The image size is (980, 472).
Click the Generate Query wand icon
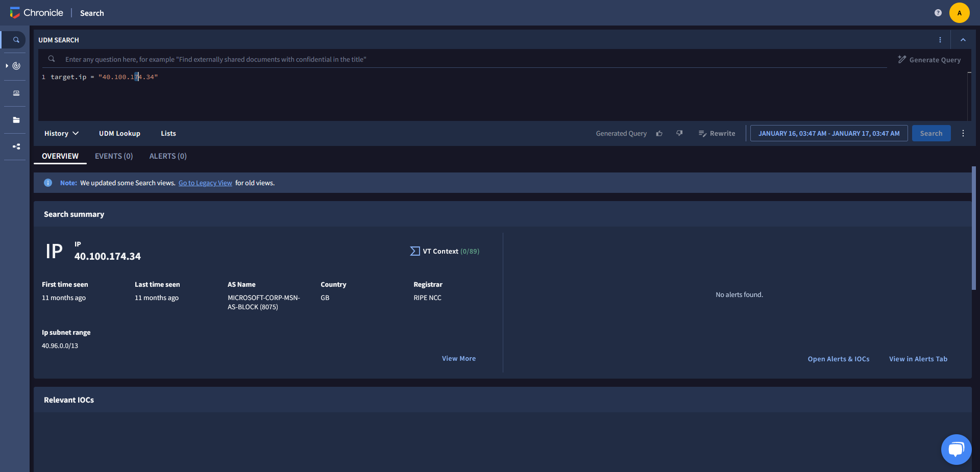pos(902,59)
